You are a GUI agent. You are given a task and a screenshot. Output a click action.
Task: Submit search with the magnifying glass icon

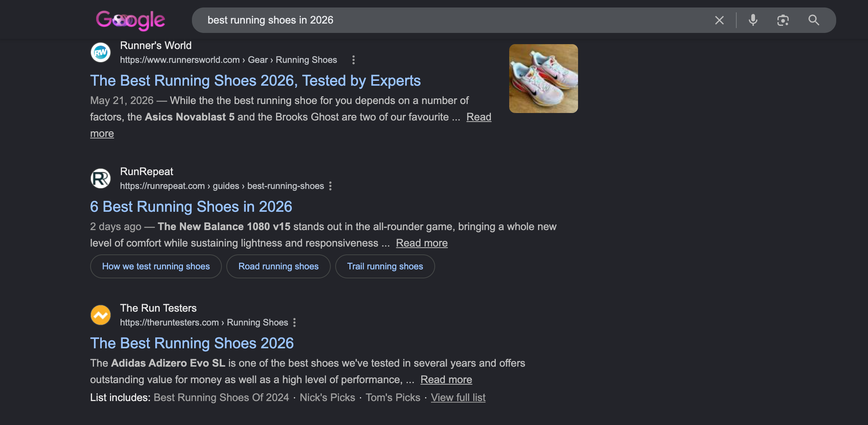tap(813, 20)
